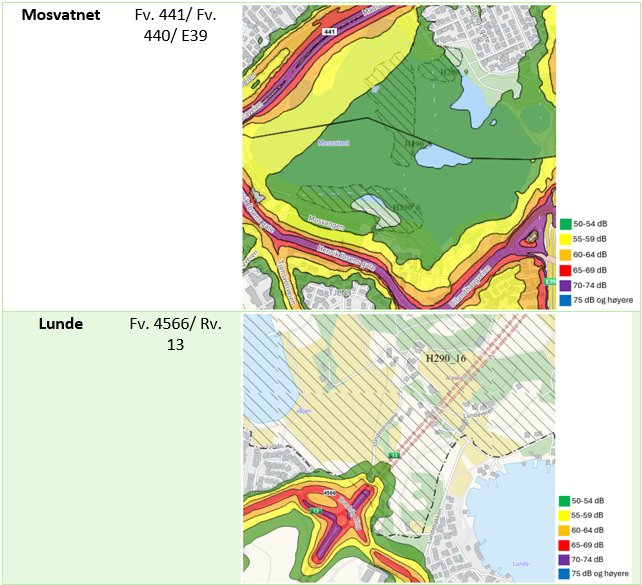Click the 441 road shield on Mosvatnet map

coord(329,32)
